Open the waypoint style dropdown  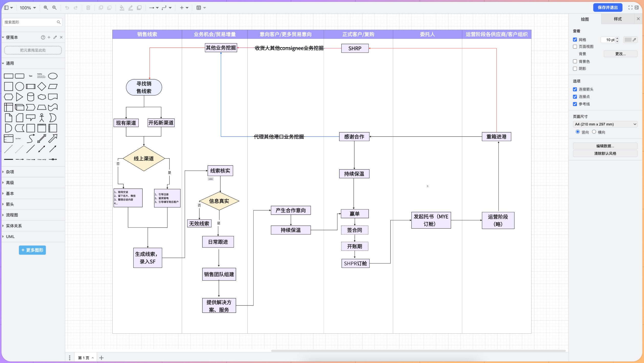167,8
